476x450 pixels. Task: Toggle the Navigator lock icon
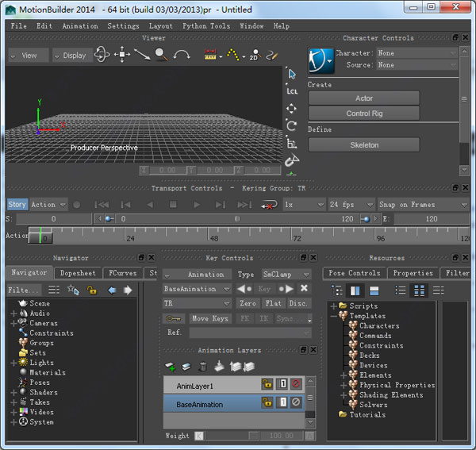click(92, 290)
